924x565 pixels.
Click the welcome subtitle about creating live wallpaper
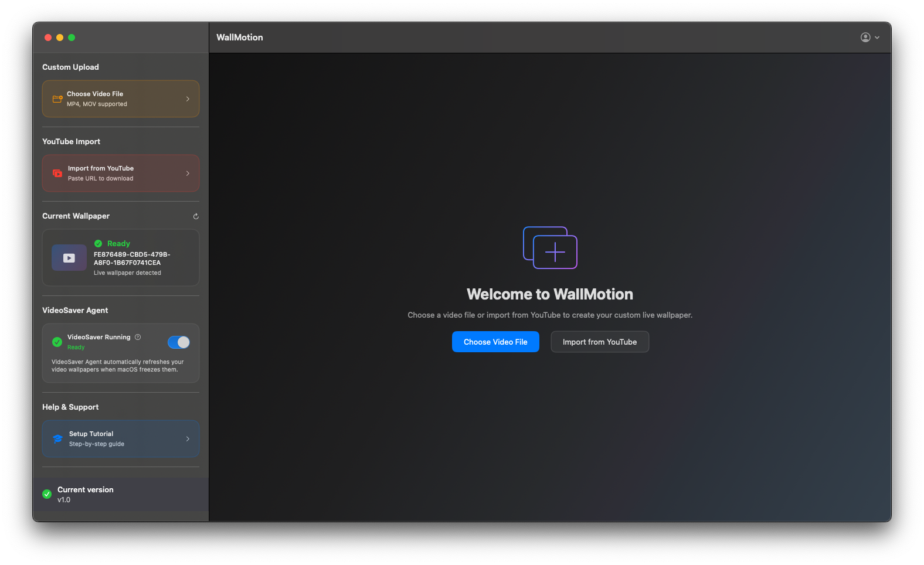[550, 315]
